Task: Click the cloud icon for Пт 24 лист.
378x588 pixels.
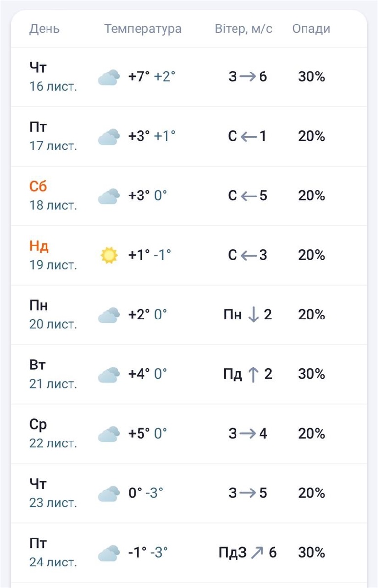Action: (x=109, y=553)
